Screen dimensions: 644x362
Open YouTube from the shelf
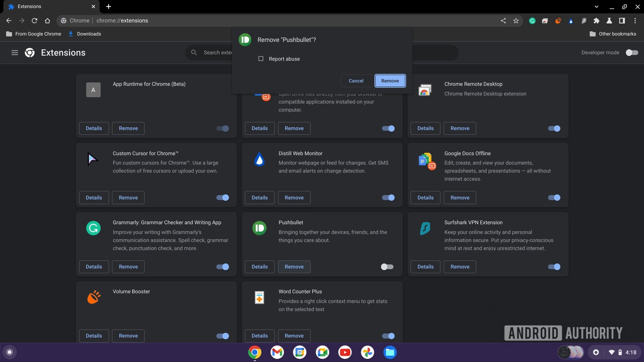pyautogui.click(x=345, y=352)
